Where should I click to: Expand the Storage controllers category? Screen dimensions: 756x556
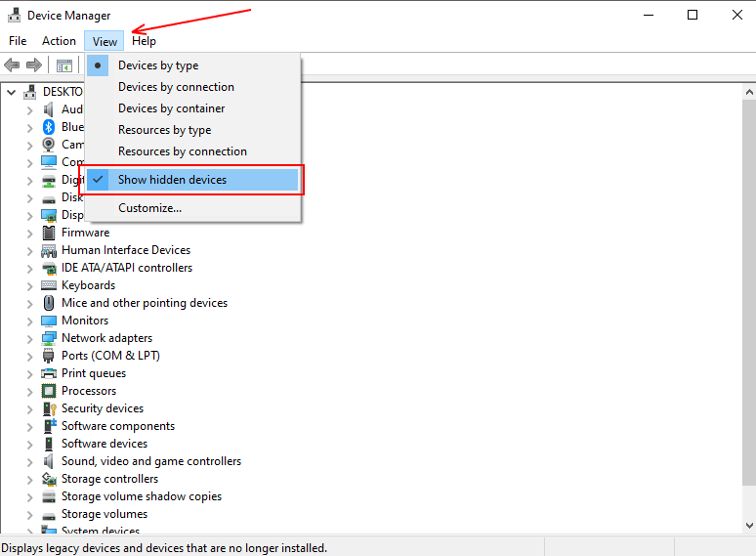tap(30, 480)
